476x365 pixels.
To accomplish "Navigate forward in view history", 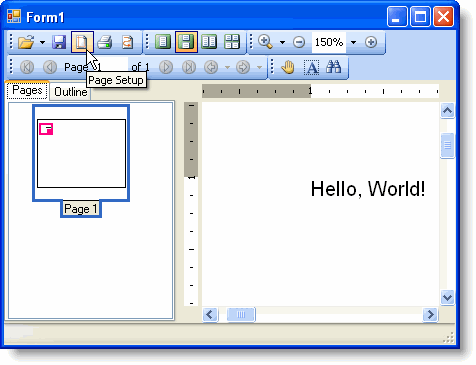I will tap(243, 67).
